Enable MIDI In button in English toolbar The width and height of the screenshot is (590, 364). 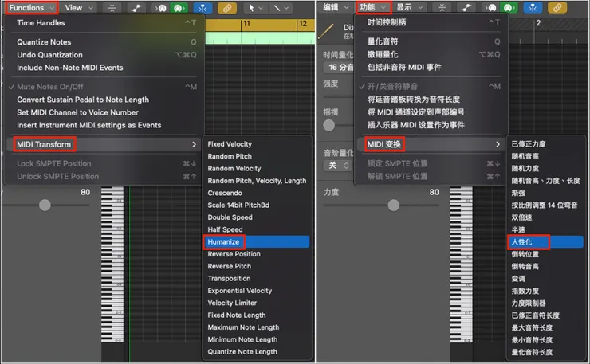tap(161, 8)
